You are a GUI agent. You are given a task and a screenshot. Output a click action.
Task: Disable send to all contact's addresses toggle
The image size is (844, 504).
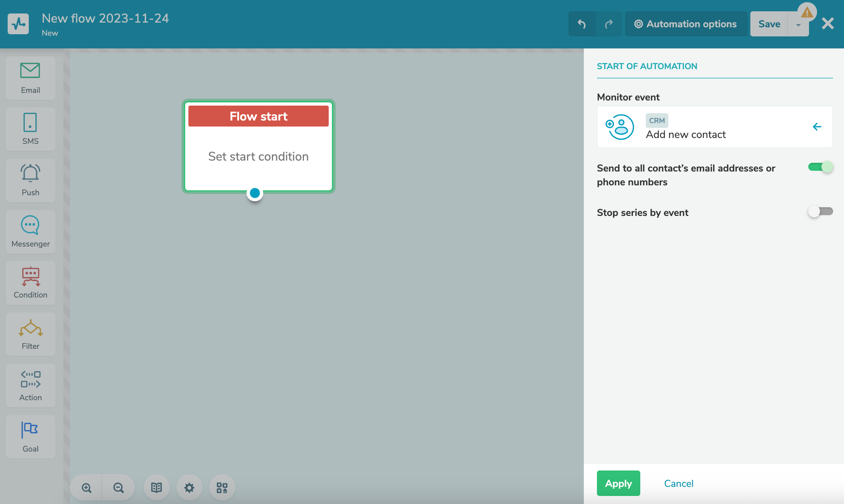coord(820,167)
